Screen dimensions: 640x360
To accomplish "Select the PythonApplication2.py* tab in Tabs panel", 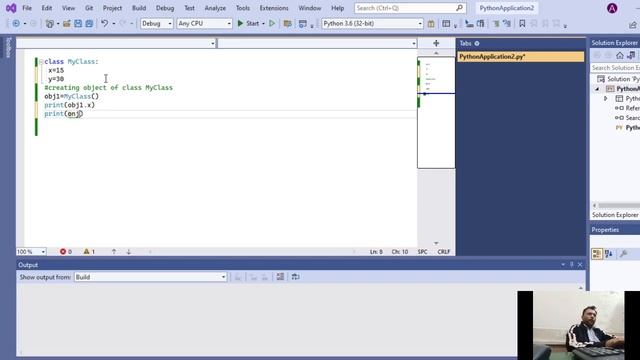I will (x=520, y=57).
